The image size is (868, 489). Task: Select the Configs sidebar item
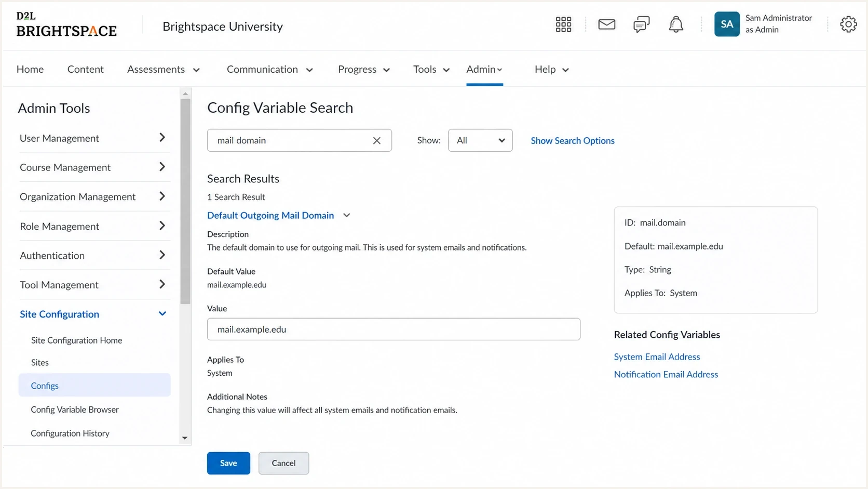[x=94, y=385]
